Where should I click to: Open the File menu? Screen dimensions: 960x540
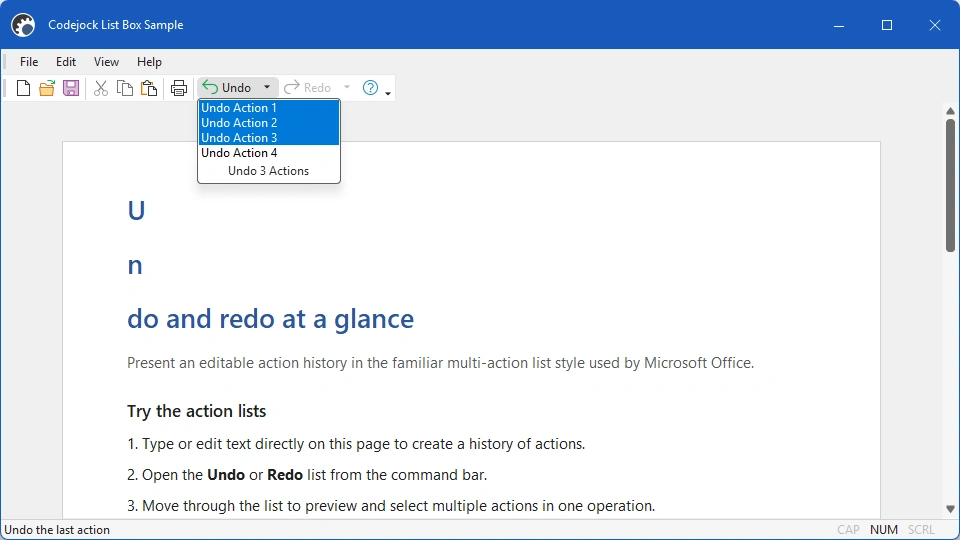pyautogui.click(x=29, y=62)
